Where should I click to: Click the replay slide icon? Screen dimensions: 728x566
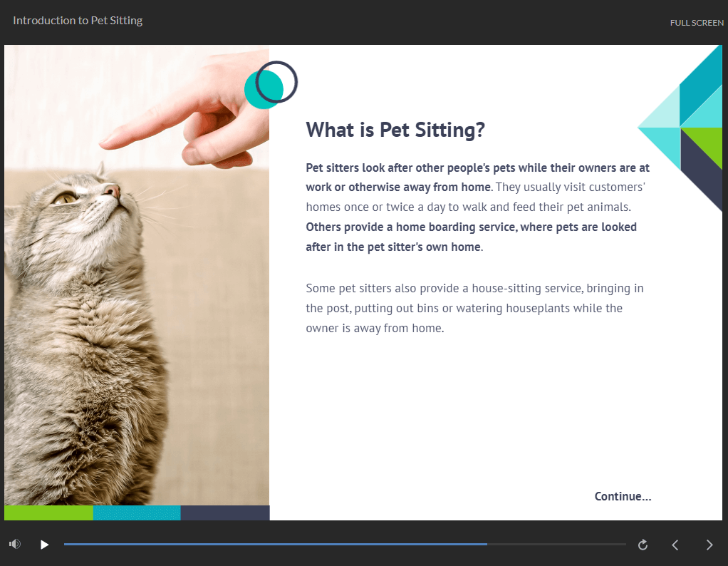[x=643, y=545]
